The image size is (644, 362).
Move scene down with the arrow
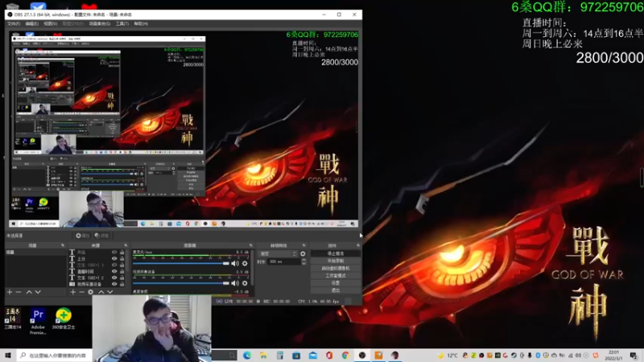38,292
